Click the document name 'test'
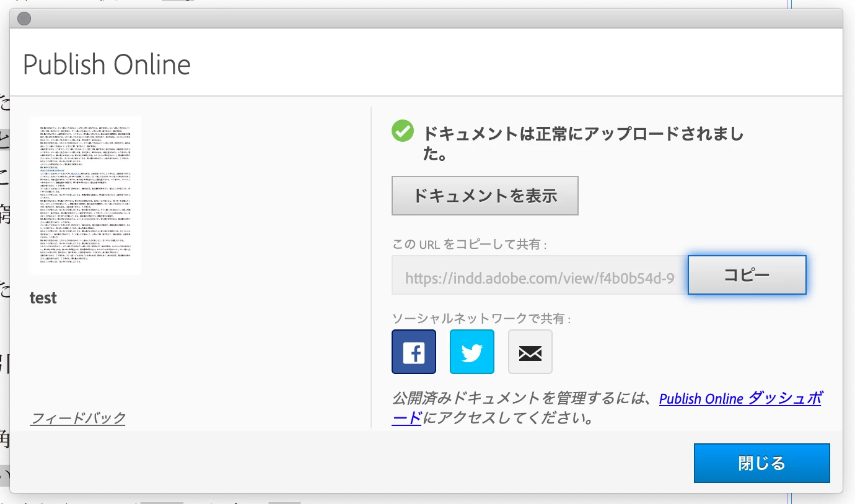Screen dimensions: 855x504 point(43,298)
